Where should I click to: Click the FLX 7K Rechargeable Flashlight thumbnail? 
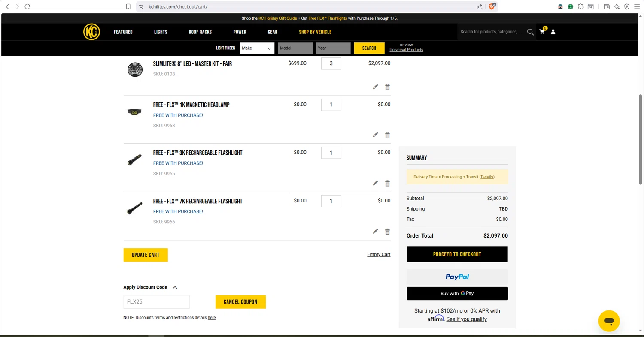135,208
